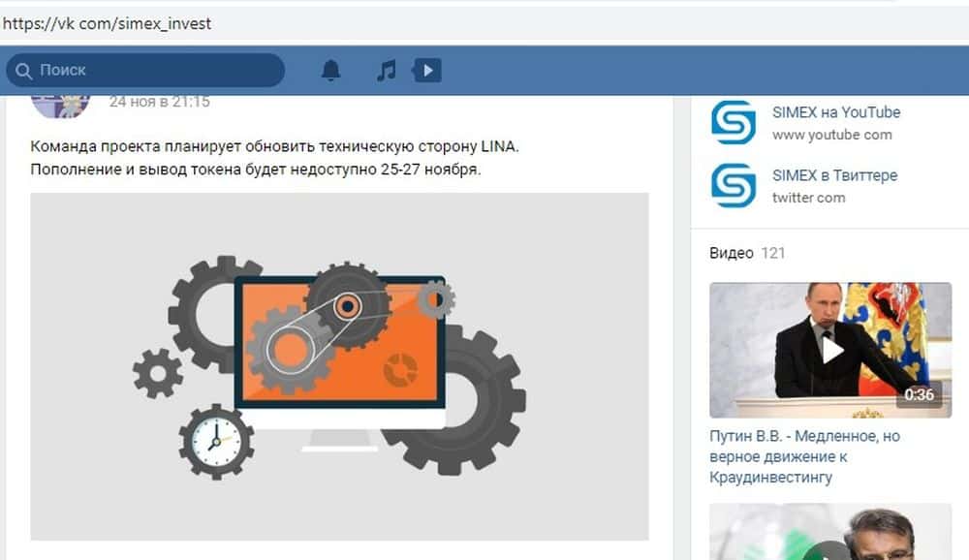The image size is (969, 560).
Task: Open the Видео section header
Action: click(x=731, y=253)
